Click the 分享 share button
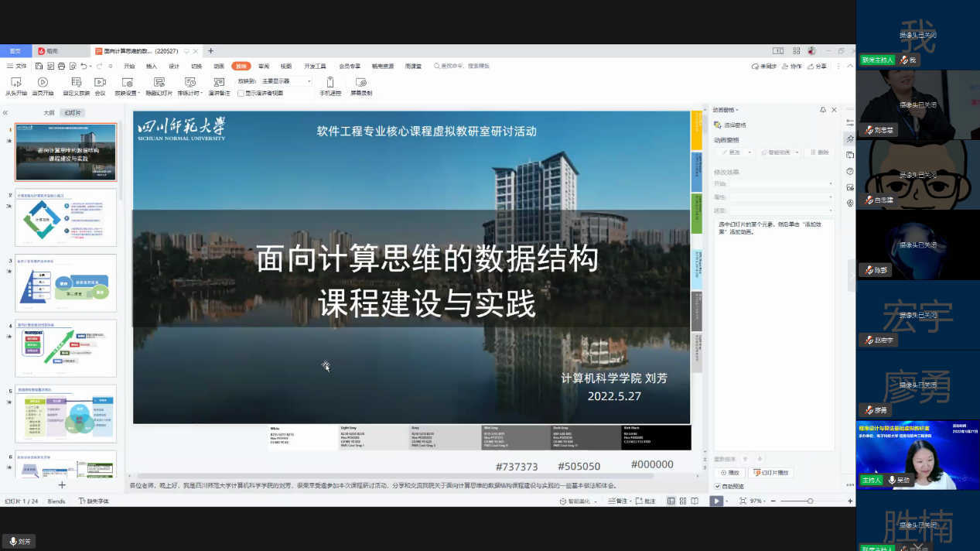Viewport: 980px width, 551px height. (817, 67)
